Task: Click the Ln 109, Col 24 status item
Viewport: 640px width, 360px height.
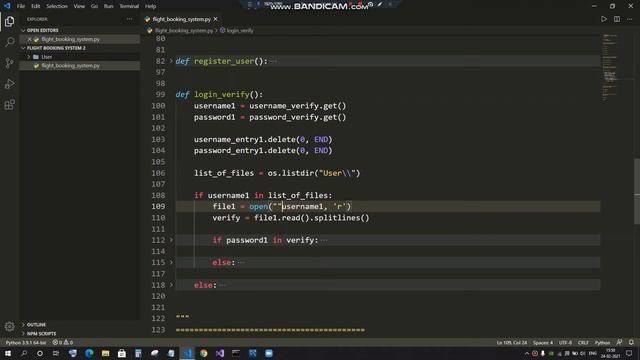Action: click(x=511, y=342)
